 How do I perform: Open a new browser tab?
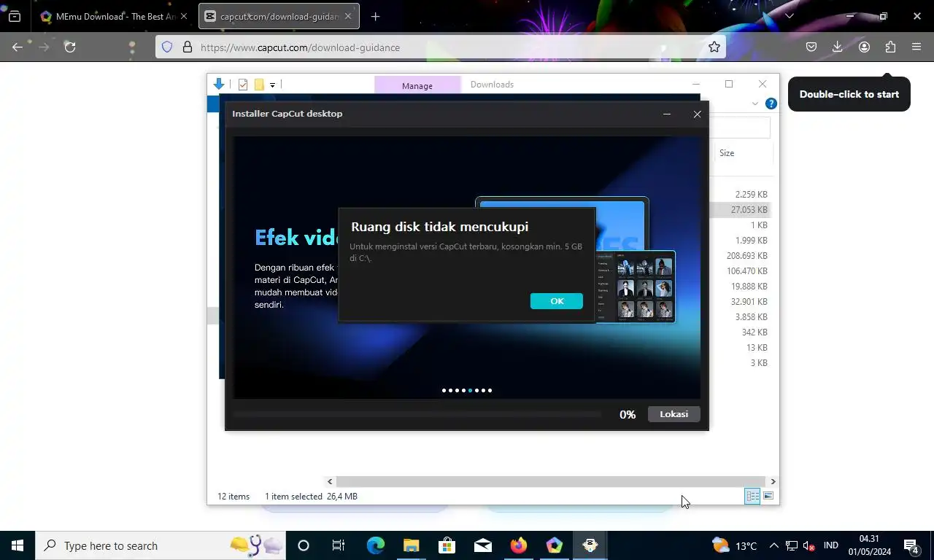tap(375, 16)
